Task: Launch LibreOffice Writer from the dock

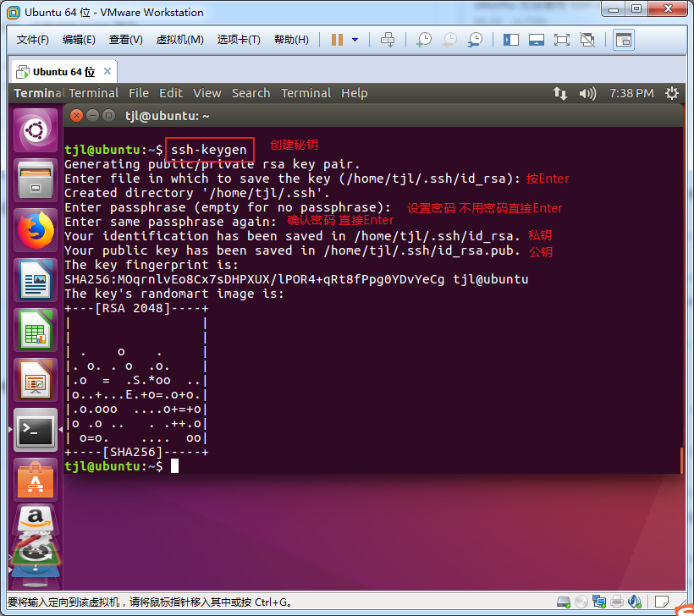Action: click(x=36, y=278)
